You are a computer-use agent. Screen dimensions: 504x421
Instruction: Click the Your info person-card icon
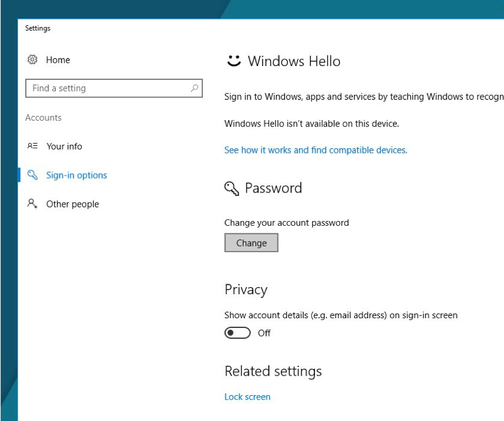click(32, 146)
